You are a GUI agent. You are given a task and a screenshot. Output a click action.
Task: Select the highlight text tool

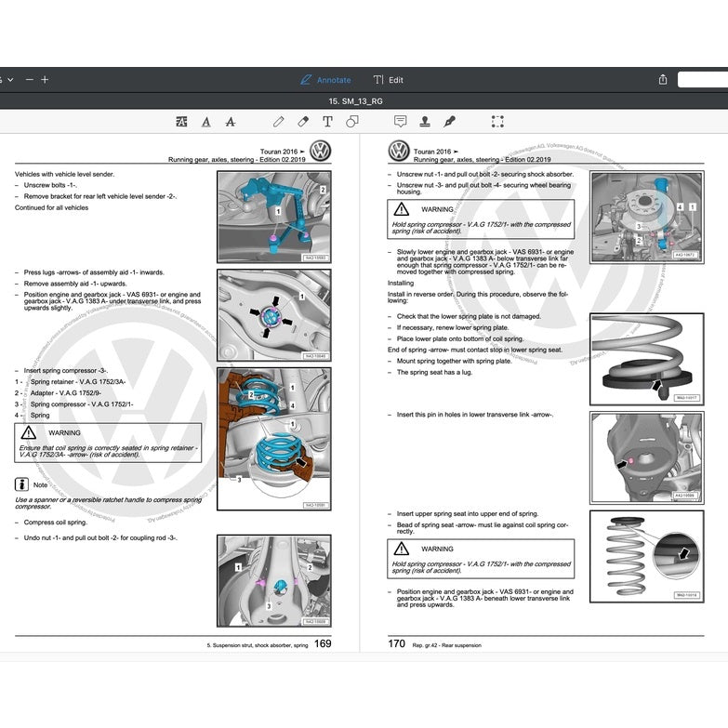pos(181,122)
